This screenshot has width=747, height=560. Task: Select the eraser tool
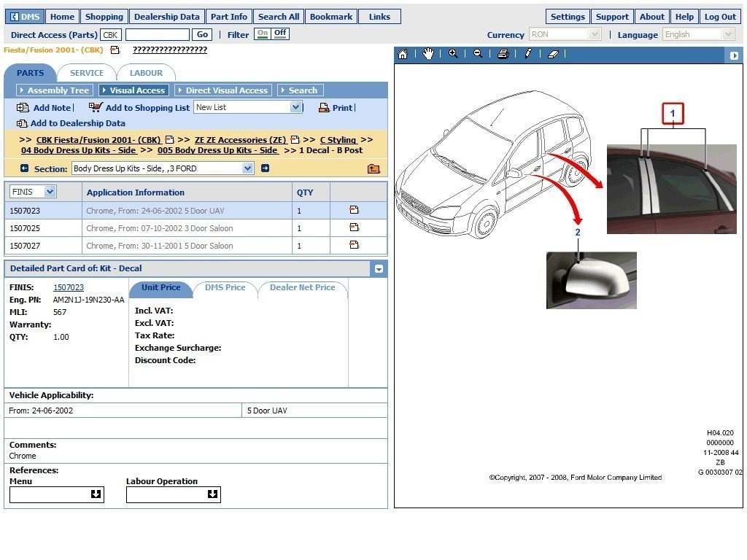[x=553, y=54]
